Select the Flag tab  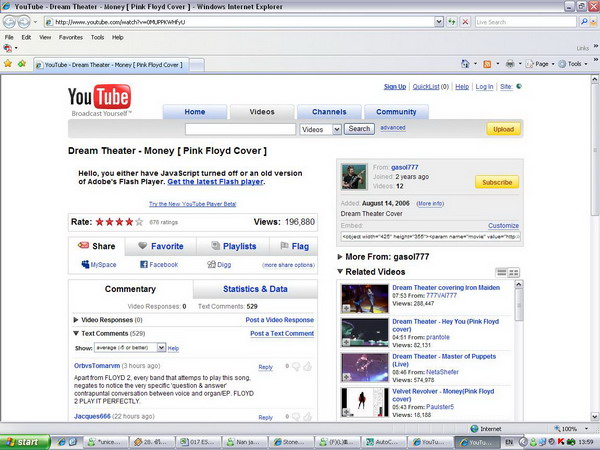coord(294,246)
